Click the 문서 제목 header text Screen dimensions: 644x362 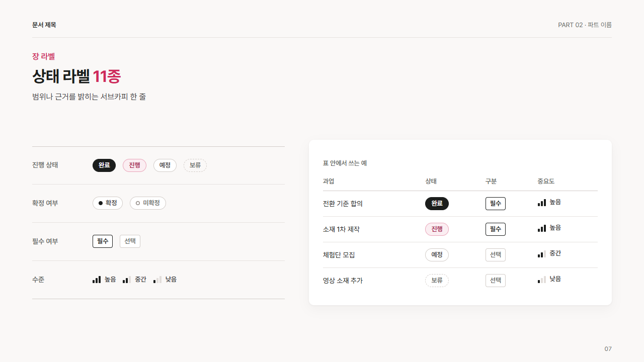44,25
